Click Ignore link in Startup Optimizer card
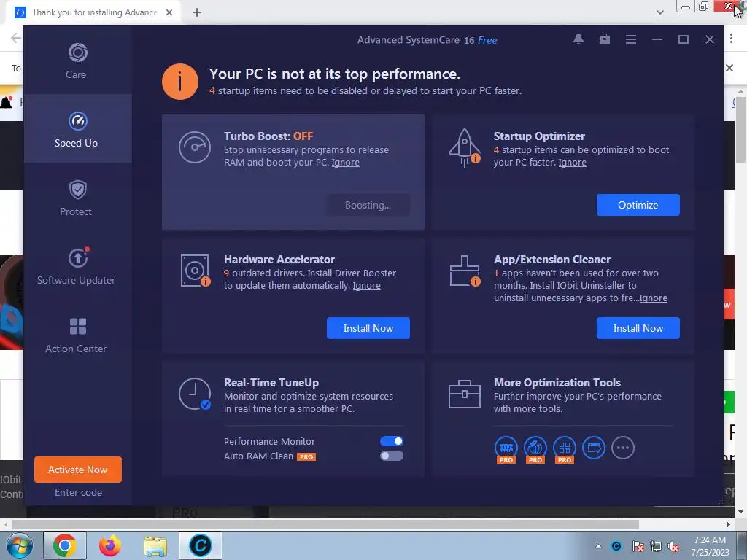This screenshot has width=747, height=560. 572,163
